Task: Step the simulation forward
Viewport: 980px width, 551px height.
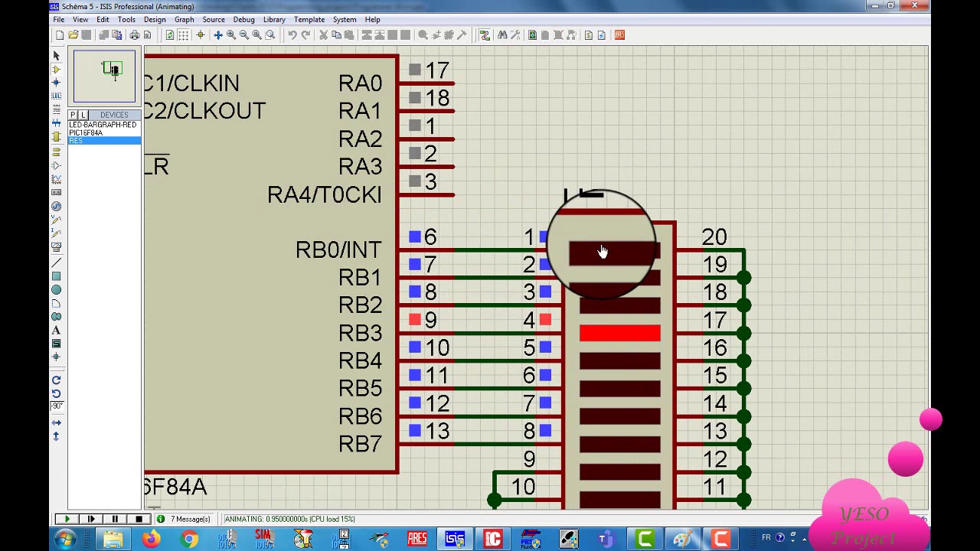Action: point(91,519)
